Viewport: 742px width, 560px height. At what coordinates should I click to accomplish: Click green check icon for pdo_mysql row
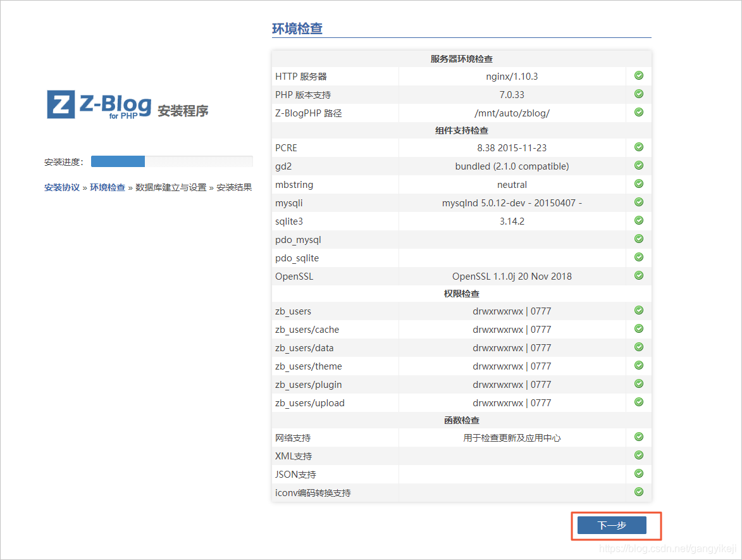tap(639, 239)
